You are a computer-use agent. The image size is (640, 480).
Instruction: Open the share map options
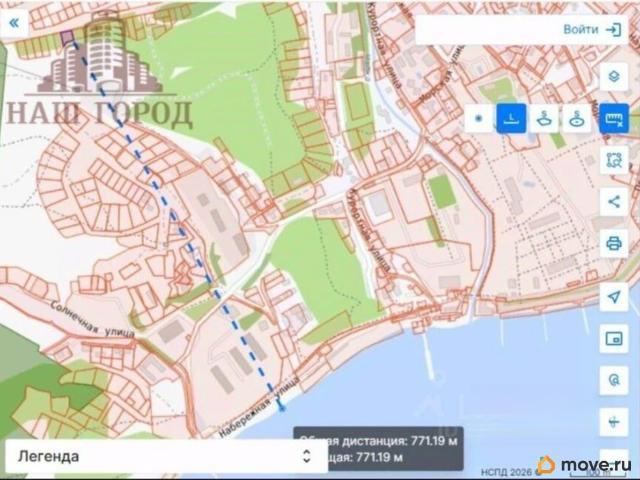coord(613,202)
